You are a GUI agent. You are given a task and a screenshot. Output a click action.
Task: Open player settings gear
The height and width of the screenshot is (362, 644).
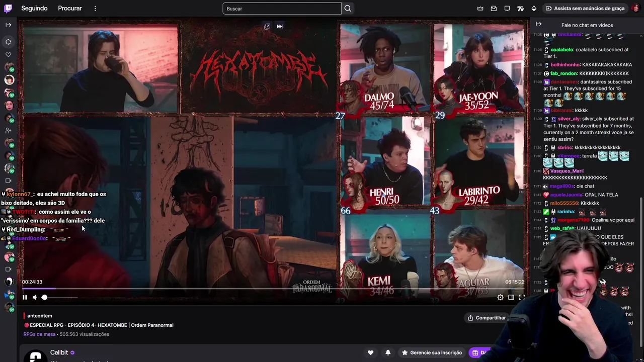[x=500, y=297]
